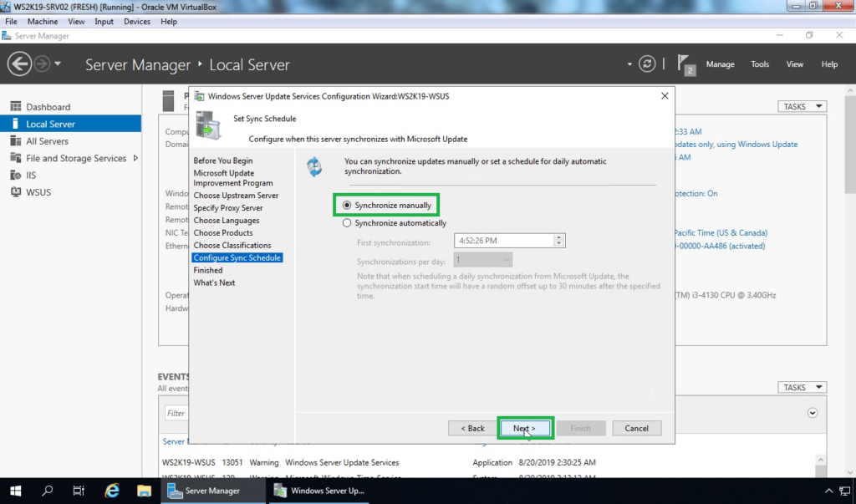This screenshot has height=504, width=856.
Task: Switch to Windows Server Update taskbar item
Action: click(319, 491)
